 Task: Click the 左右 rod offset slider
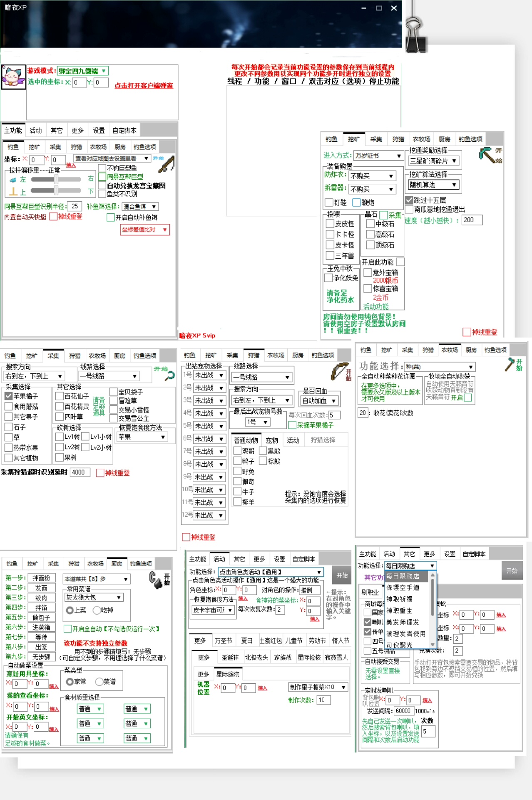click(x=56, y=179)
